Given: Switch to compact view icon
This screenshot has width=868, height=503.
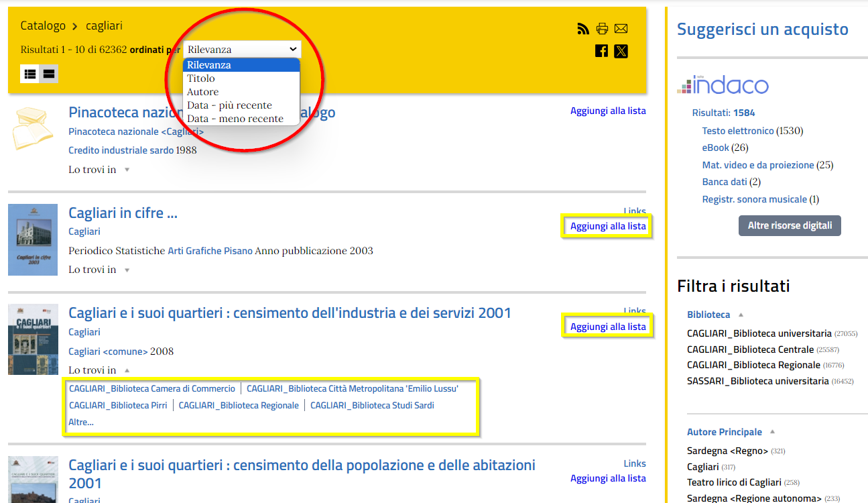Looking at the screenshot, I should pos(49,74).
